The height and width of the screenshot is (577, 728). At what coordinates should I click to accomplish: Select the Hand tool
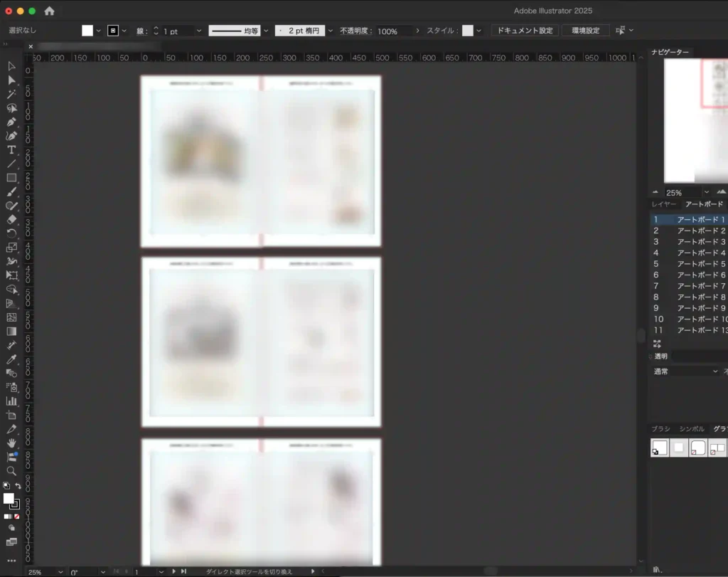coord(11,443)
